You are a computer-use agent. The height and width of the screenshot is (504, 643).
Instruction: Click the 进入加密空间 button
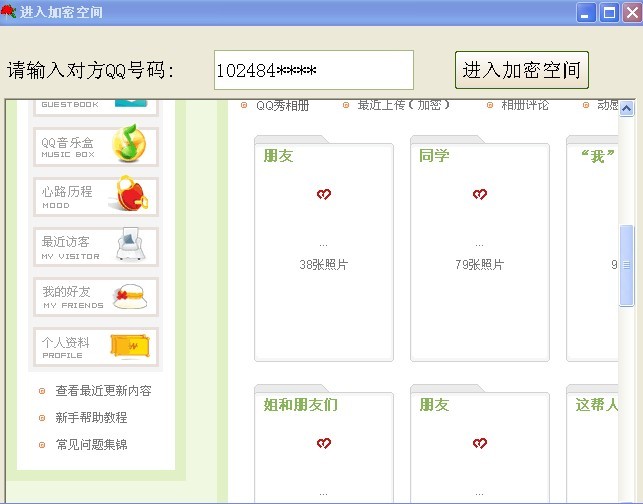[521, 71]
